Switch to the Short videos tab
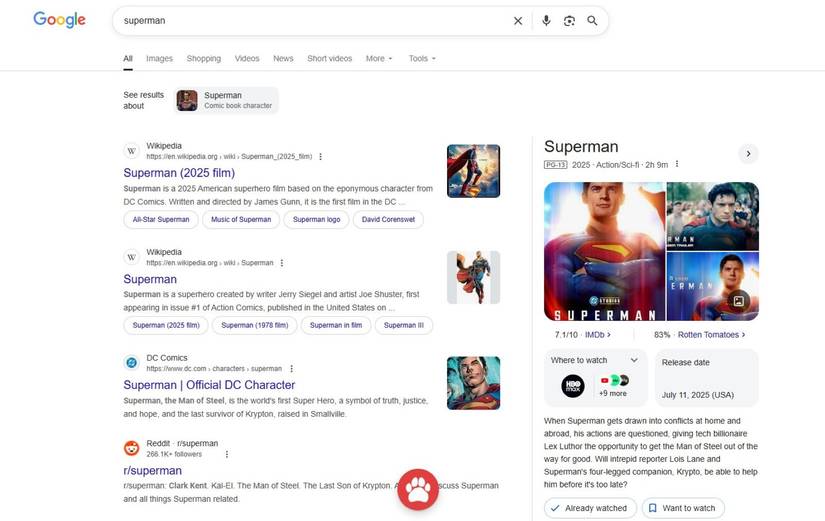825x521 pixels. (x=329, y=58)
